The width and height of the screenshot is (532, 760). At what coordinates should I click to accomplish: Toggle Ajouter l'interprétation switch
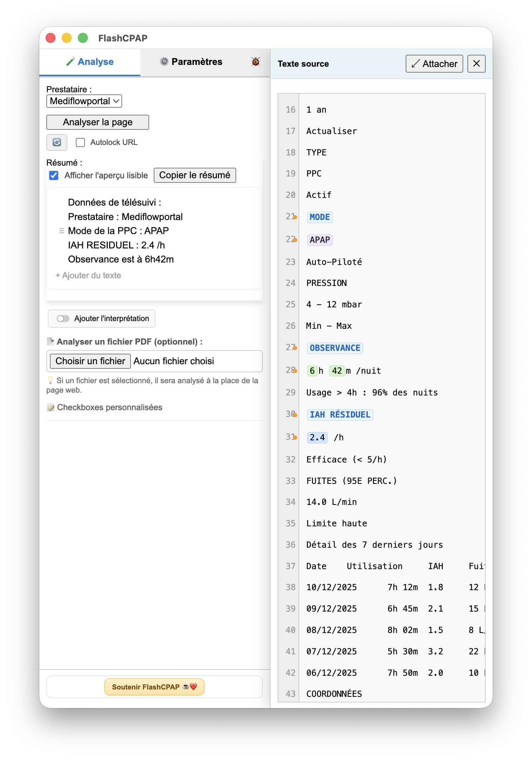(63, 319)
